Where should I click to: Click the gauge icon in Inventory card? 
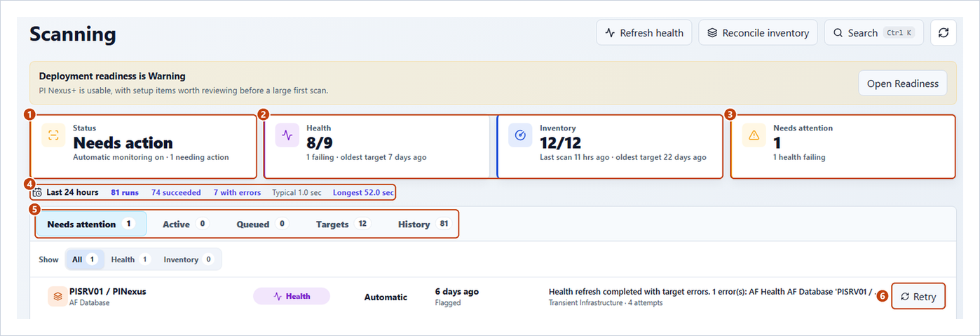click(520, 135)
